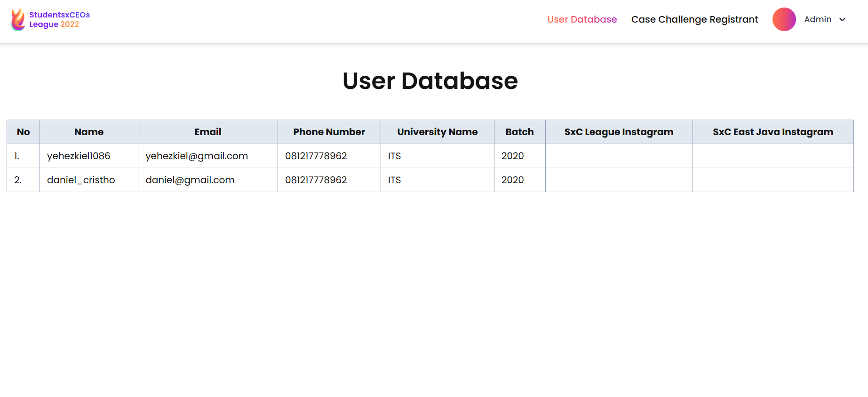Click the User Database page heading
Image resolution: width=868 pixels, height=397 pixels.
tap(430, 81)
